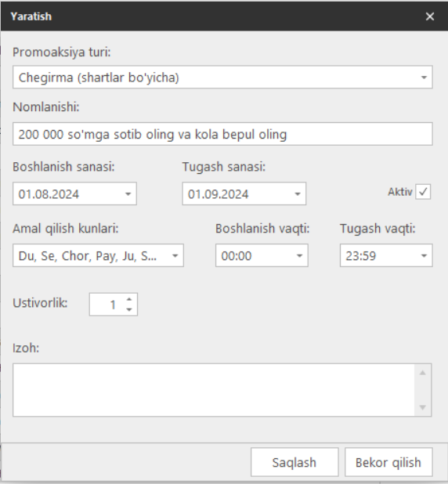This screenshot has width=448, height=484.
Task: Increase Ustivorlik with the up arrow
Action: (129, 299)
